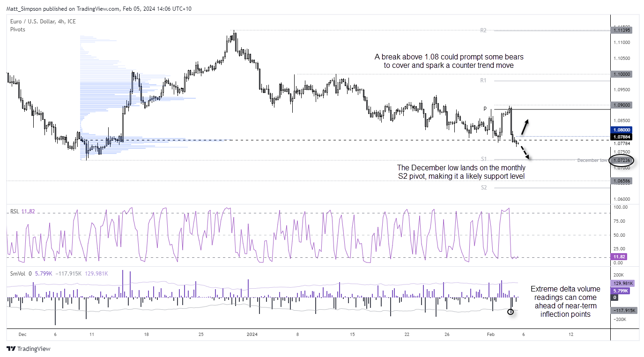Viewport: 644px width, 357px height.
Task: Click the purple 11.82 RSL axis tag
Action: pyautogui.click(x=619, y=257)
